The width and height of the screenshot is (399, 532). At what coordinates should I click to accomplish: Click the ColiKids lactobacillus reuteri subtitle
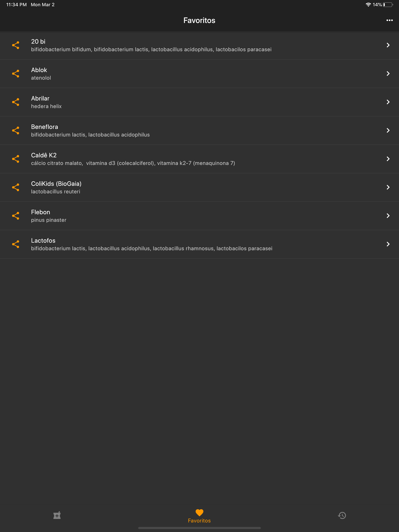[x=56, y=192]
